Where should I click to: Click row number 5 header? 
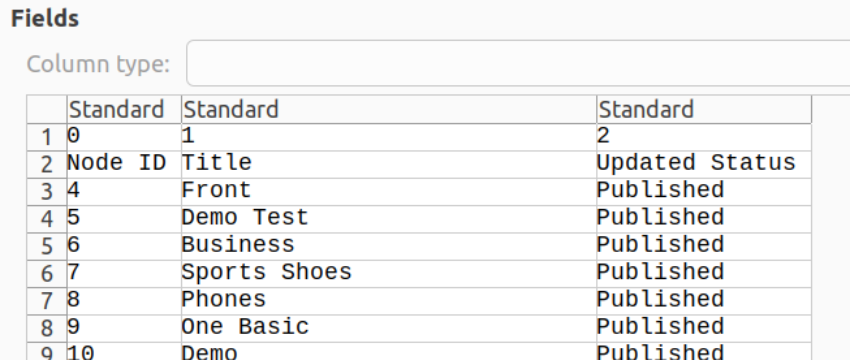(x=47, y=247)
